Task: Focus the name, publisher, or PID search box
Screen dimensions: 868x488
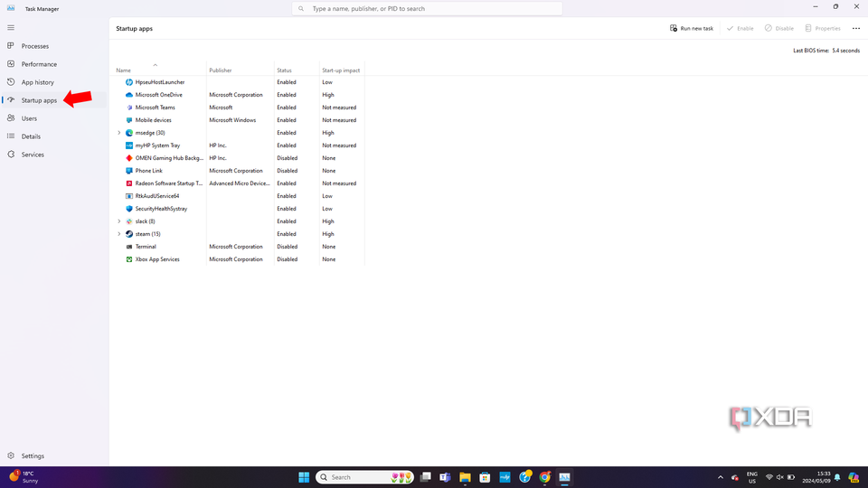Action: pyautogui.click(x=427, y=9)
